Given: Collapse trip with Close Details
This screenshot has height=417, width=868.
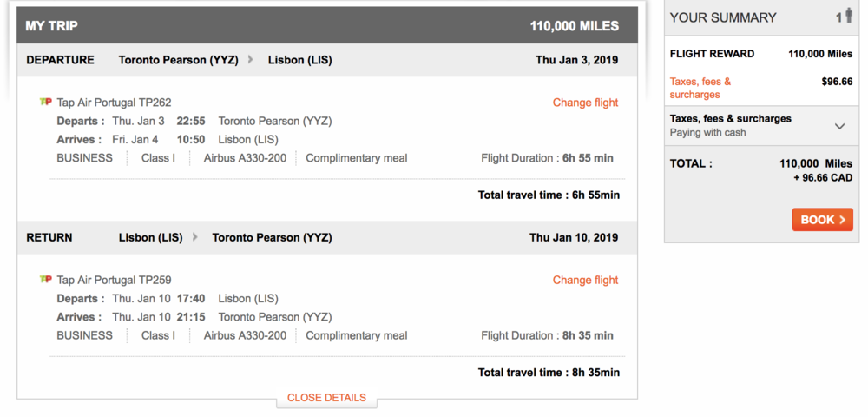Looking at the screenshot, I should (x=326, y=398).
